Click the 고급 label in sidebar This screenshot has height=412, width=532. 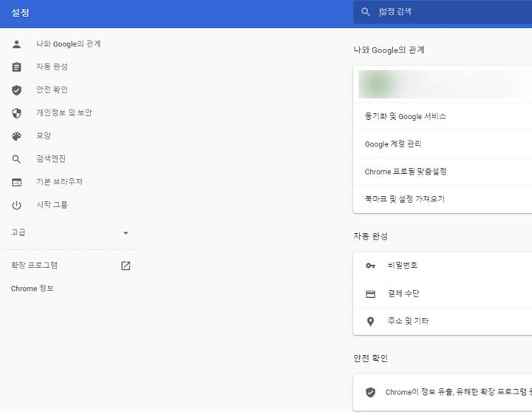coord(18,233)
